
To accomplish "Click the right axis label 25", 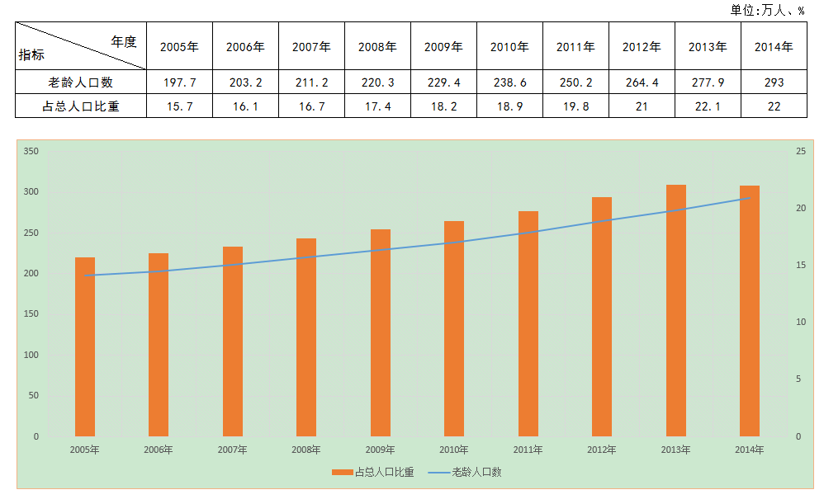I will pos(801,152).
